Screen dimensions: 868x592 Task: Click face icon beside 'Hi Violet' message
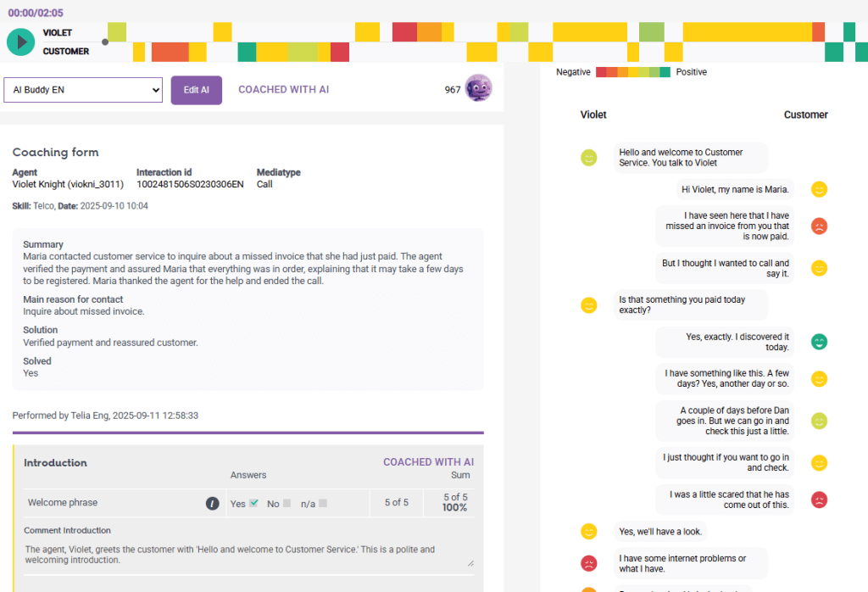tap(819, 189)
